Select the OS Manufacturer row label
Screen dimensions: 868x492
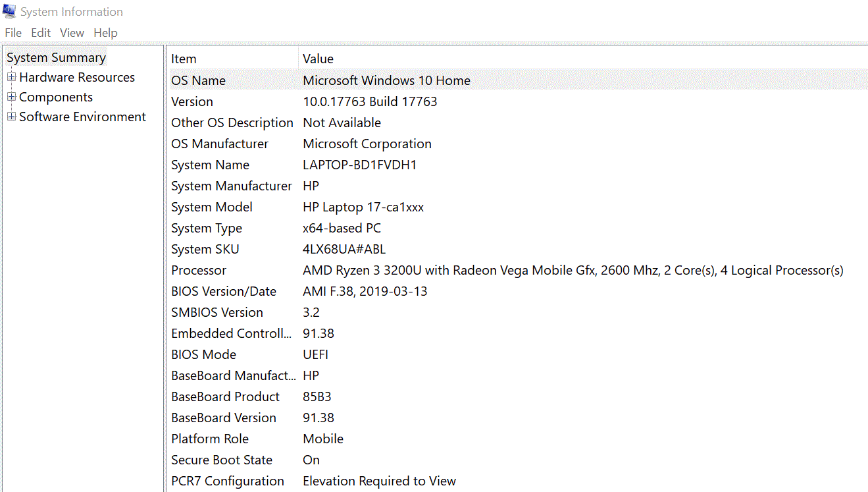point(220,144)
